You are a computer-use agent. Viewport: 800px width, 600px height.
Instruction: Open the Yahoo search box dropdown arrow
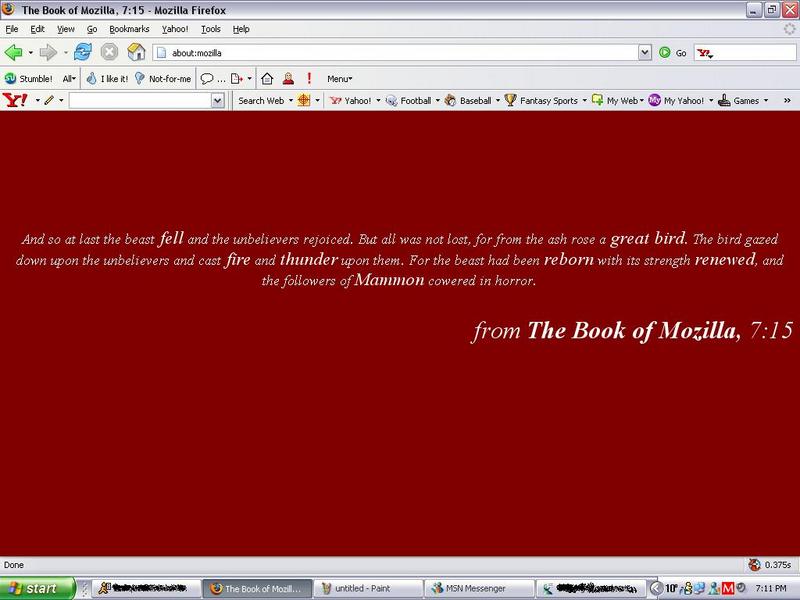tap(217, 100)
